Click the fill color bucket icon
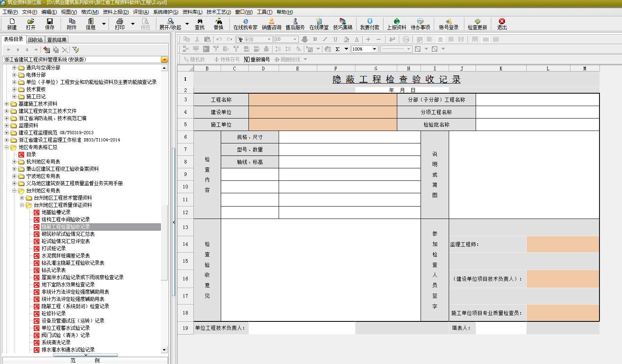The image size is (622, 364). 346,39
